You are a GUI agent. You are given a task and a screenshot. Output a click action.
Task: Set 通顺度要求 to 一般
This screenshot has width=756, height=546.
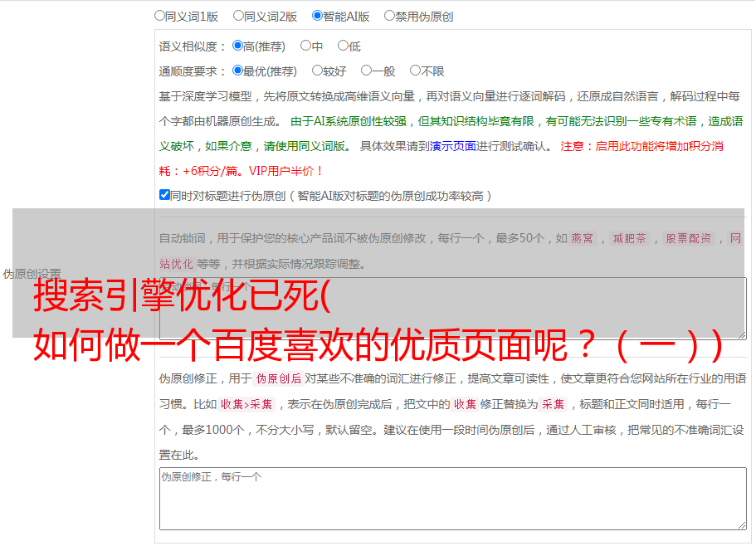coord(366,71)
